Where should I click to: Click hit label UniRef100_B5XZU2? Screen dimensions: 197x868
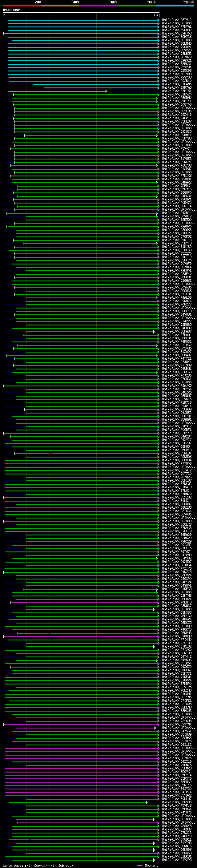point(177,497)
